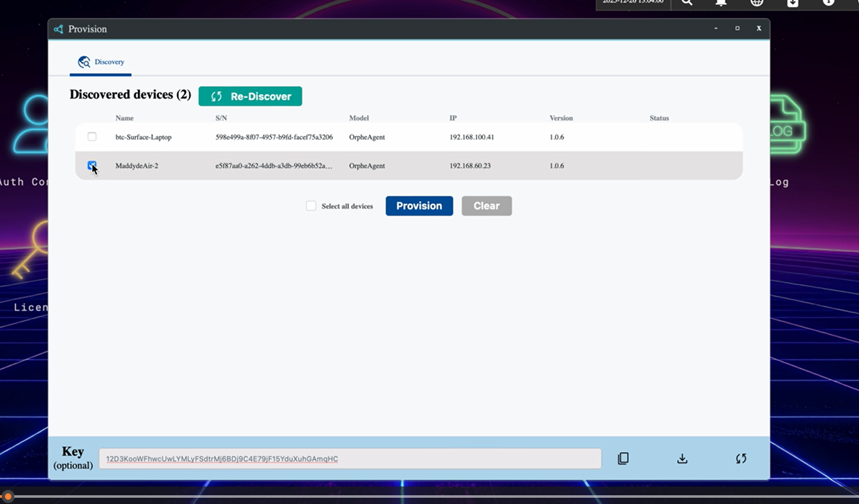Viewport: 859px width, 504px height.
Task: Check the btc-Surface-Laptop device checkbox
Action: (x=92, y=136)
